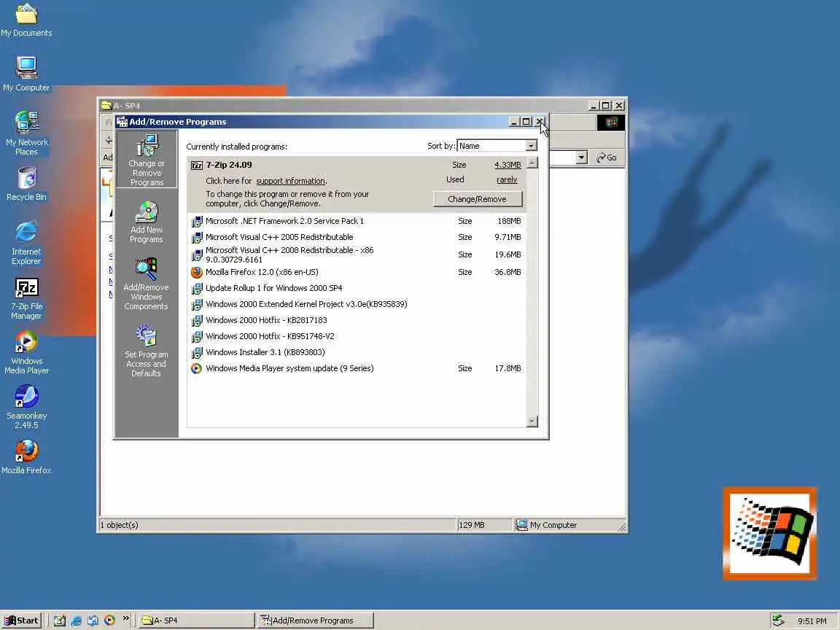Open My Network Places desktop icon
840x630 pixels.
point(26,133)
